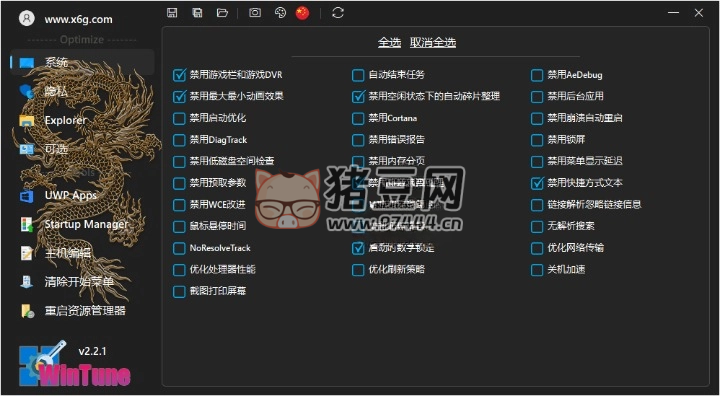Toggle 关机加速 checkbox
Viewport: 720px width, 396px height.
click(x=537, y=270)
